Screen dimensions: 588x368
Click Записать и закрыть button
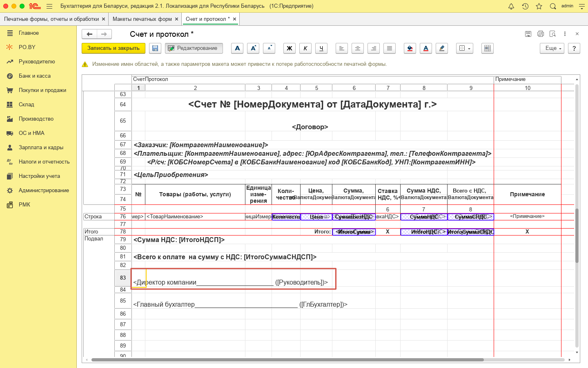pyautogui.click(x=113, y=48)
